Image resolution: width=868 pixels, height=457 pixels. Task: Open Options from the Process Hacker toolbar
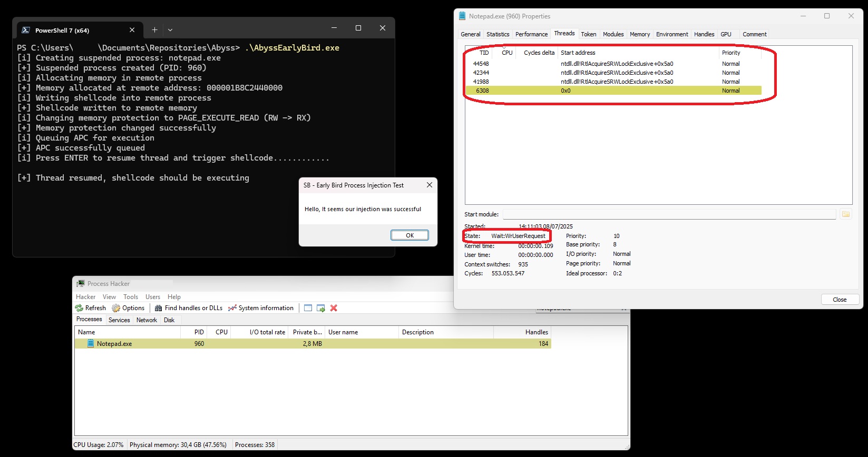point(128,308)
